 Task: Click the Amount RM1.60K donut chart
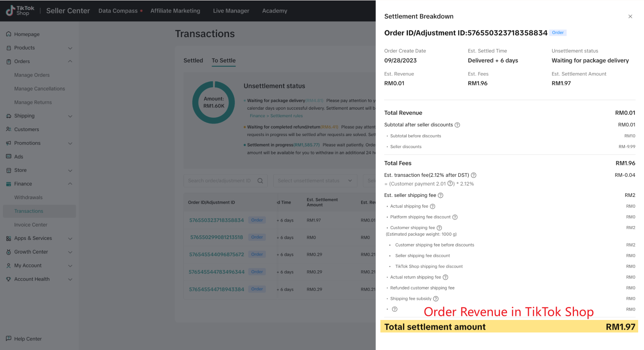pyautogui.click(x=214, y=102)
